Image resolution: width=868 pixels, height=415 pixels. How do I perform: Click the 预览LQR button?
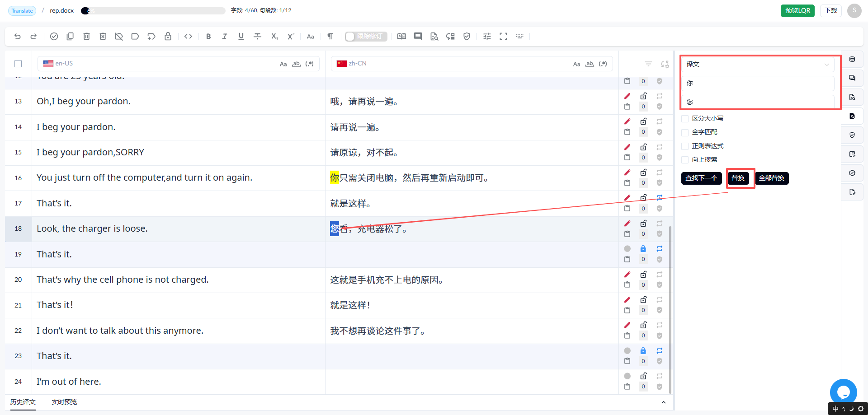coord(797,11)
